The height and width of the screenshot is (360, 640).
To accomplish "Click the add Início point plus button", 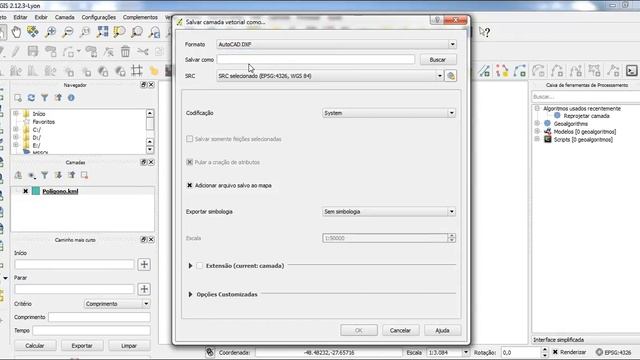I will 144,264.
